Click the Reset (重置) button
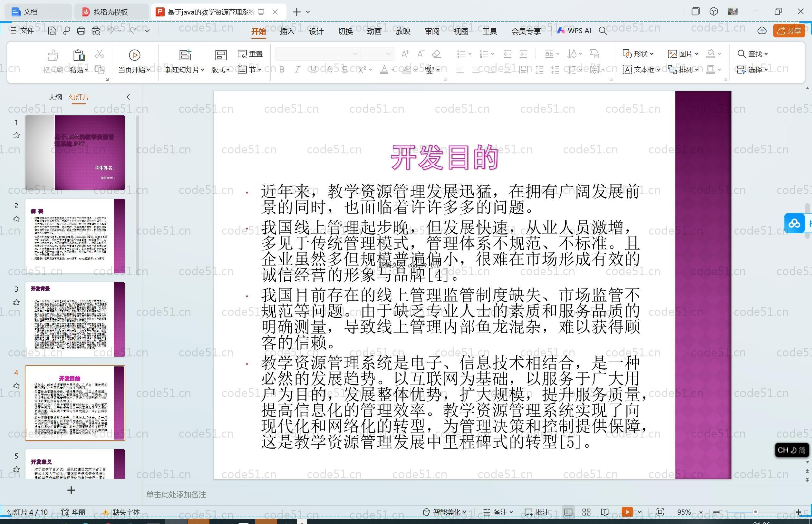 point(250,54)
